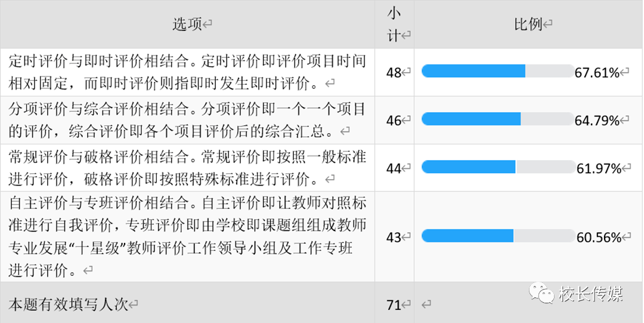644x323 pixels.
Task: Click the total count 71 cell
Action: 394,305
